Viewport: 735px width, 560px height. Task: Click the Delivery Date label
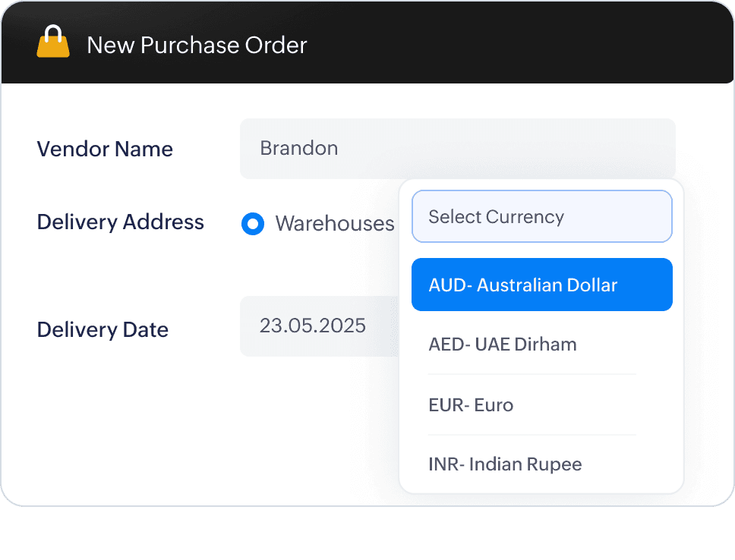[103, 330]
